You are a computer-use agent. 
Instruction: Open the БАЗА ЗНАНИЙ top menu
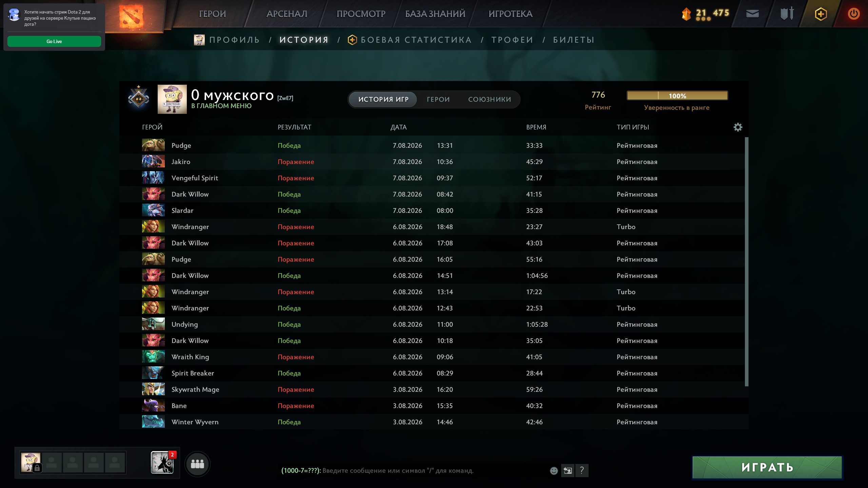pos(435,14)
